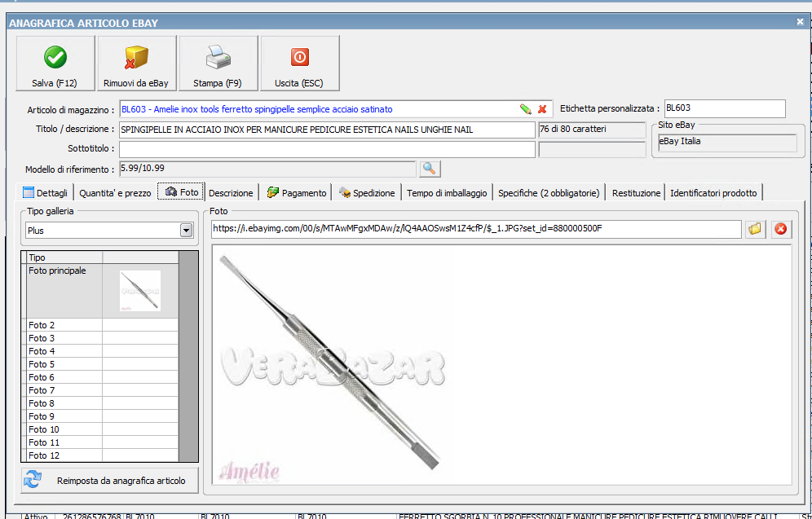This screenshot has width=812, height=519.
Task: Select the Foto 8 row
Action: 101,403
